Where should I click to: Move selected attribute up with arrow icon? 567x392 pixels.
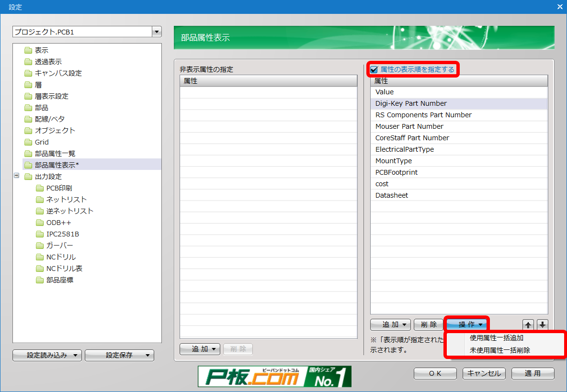[x=528, y=325]
